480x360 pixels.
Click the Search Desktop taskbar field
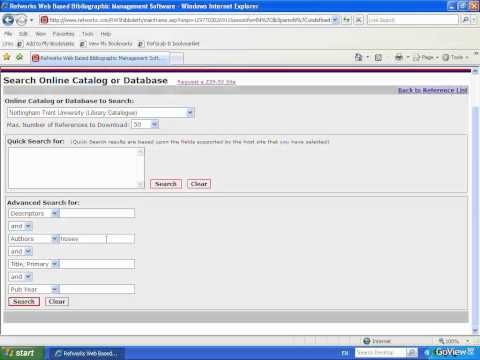[380, 352]
